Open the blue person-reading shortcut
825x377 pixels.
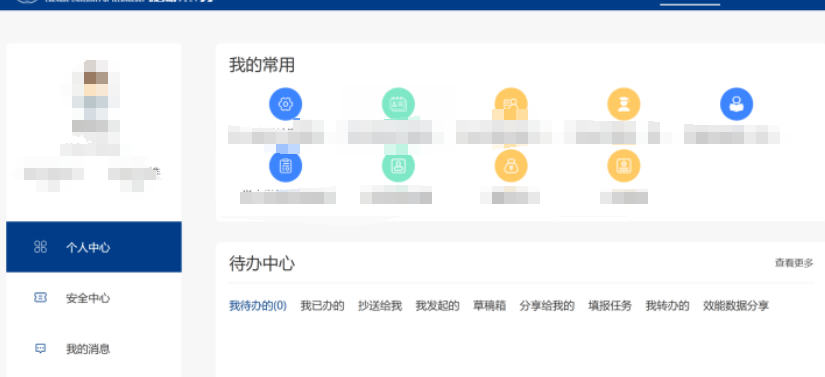737,104
